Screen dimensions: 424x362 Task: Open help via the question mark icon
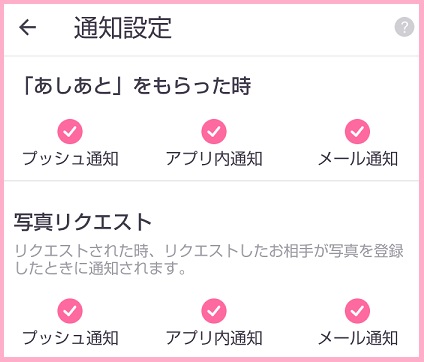click(404, 27)
